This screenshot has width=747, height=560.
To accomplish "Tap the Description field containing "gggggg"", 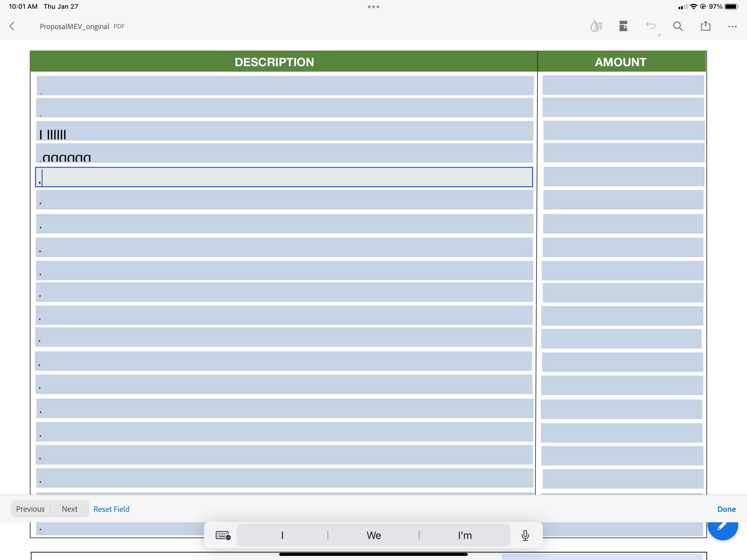I will click(285, 153).
